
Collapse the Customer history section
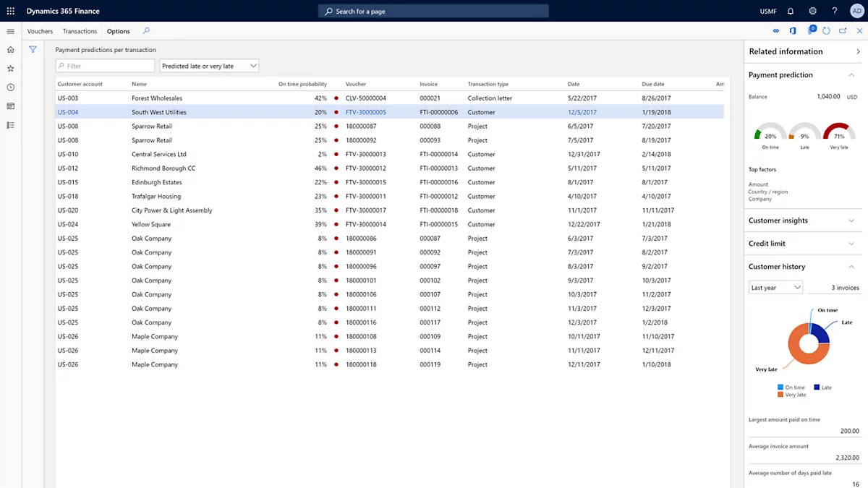851,267
